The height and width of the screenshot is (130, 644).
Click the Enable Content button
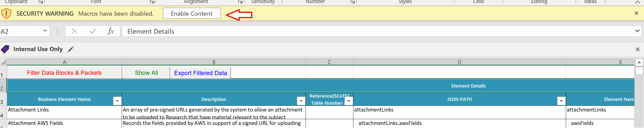[x=192, y=13]
